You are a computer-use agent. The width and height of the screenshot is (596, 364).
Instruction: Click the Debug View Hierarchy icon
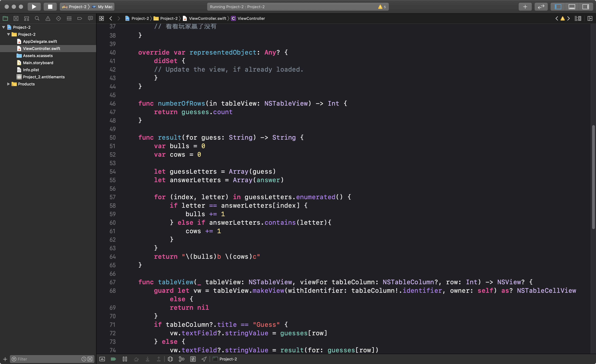click(170, 359)
